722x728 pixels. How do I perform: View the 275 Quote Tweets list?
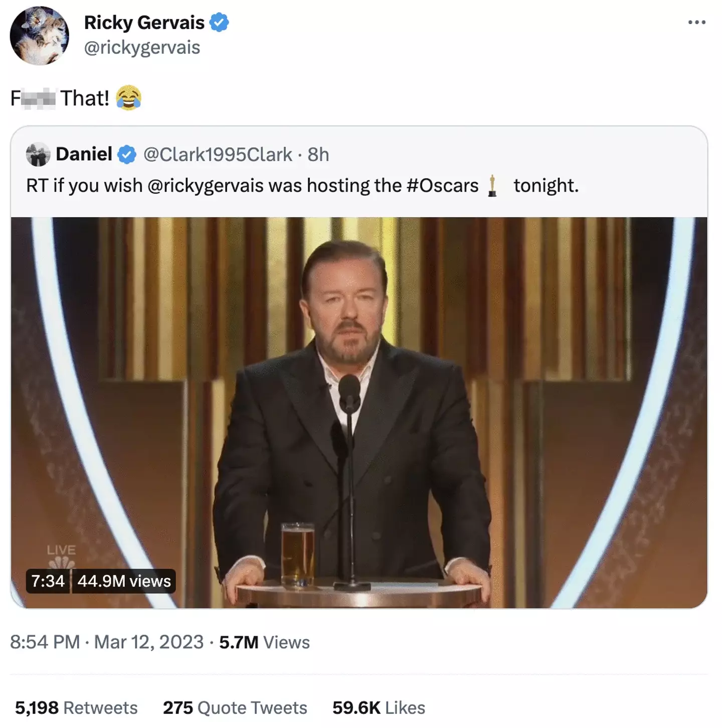[x=235, y=707]
